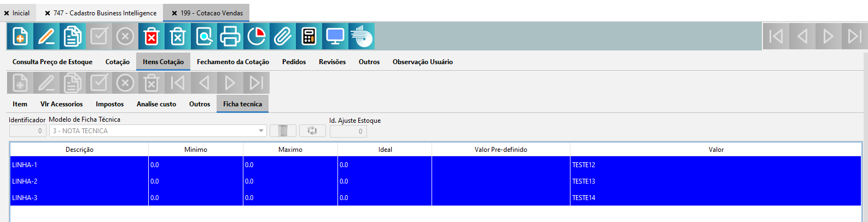
Task: Select the LINHA-2 row in table
Action: [x=79, y=181]
